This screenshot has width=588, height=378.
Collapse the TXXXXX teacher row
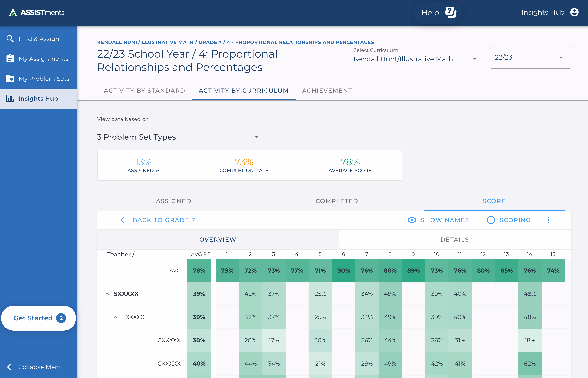click(115, 317)
